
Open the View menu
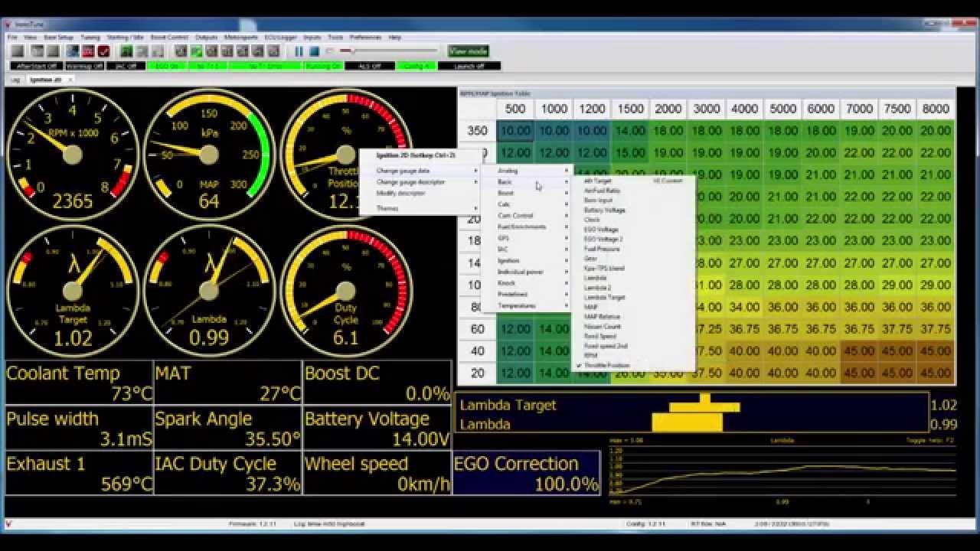point(30,37)
